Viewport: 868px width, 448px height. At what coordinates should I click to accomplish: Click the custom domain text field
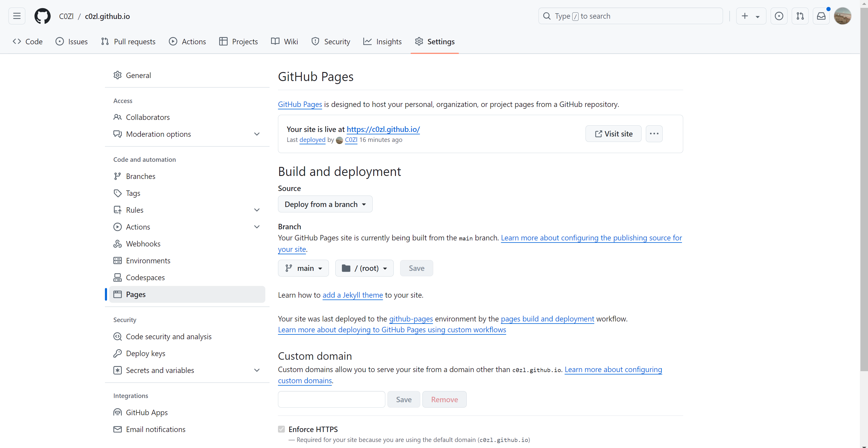(331, 399)
